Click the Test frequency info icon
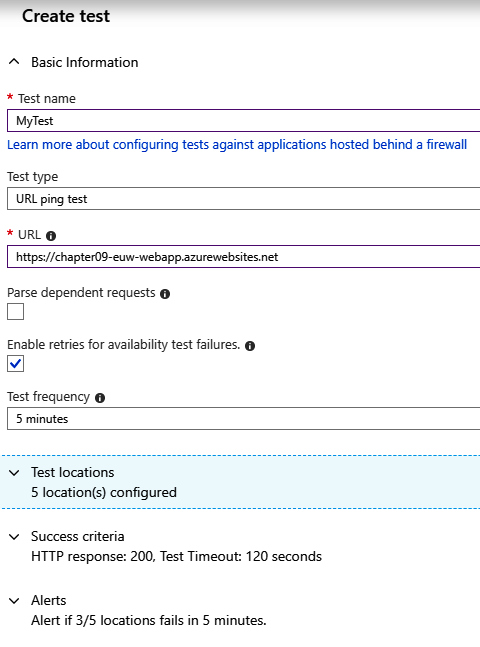 pos(100,398)
